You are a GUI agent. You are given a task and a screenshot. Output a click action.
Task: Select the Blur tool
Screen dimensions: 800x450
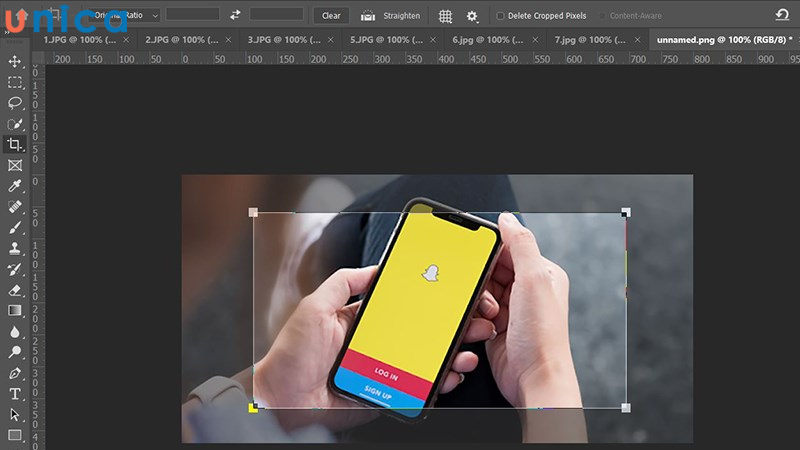point(14,332)
